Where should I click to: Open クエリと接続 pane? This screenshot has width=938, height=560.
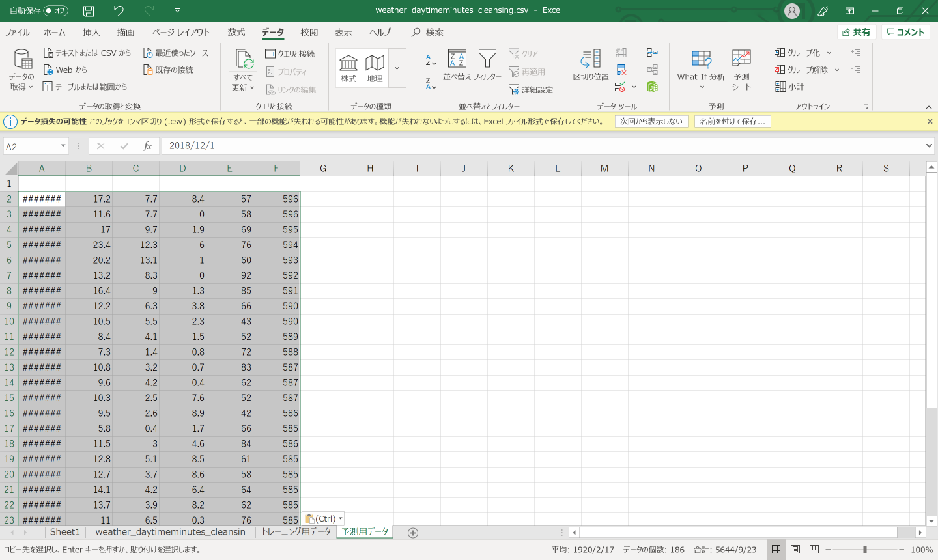291,53
